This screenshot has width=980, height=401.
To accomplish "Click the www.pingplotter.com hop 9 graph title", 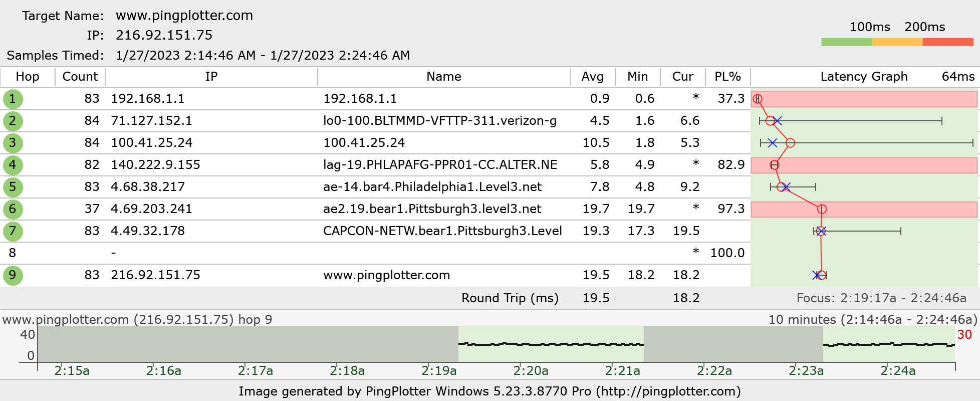I will tap(137, 320).
